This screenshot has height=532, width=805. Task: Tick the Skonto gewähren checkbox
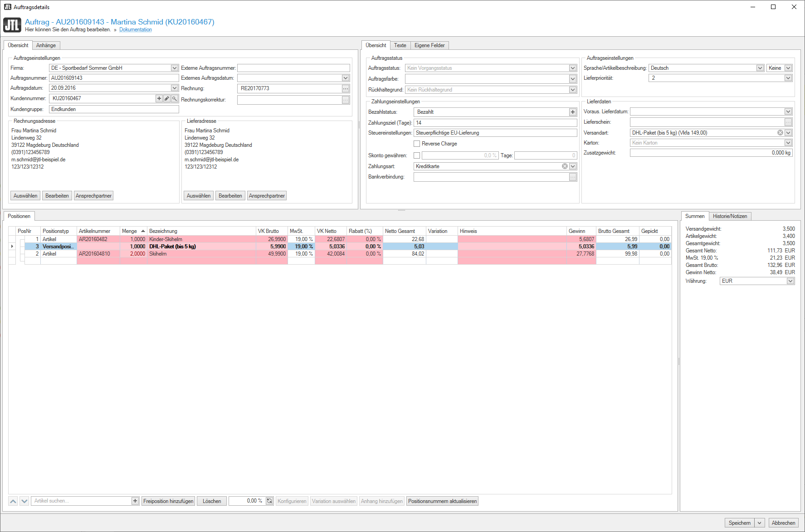(417, 155)
